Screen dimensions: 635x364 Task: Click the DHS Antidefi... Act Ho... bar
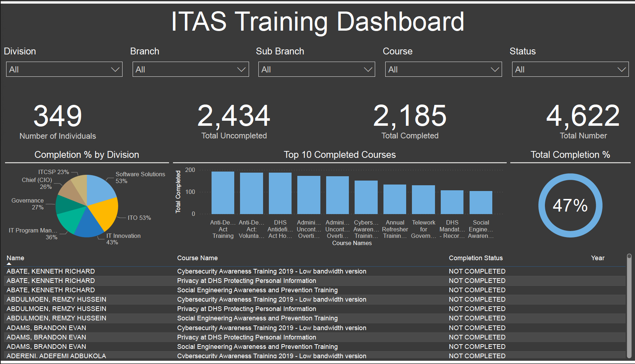click(280, 194)
